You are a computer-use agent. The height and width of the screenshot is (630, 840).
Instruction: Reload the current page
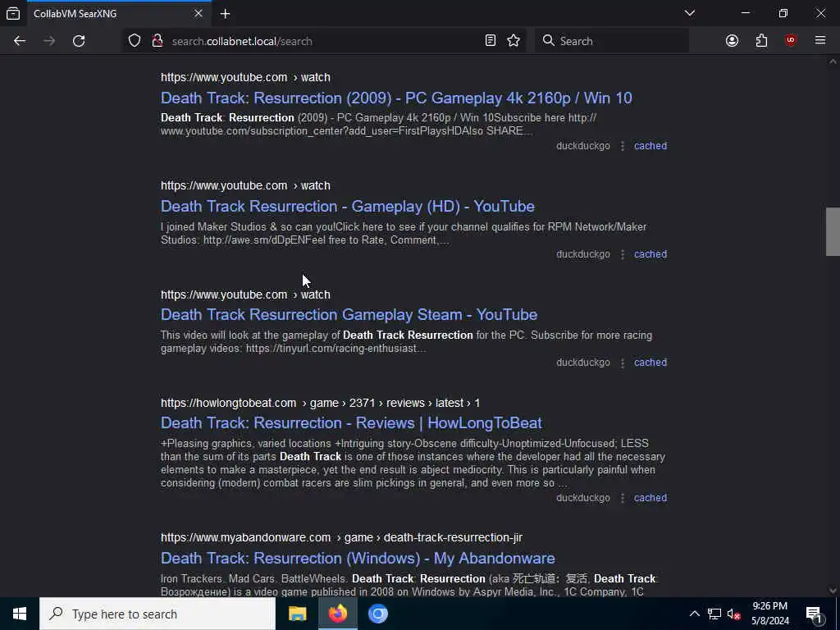79,41
